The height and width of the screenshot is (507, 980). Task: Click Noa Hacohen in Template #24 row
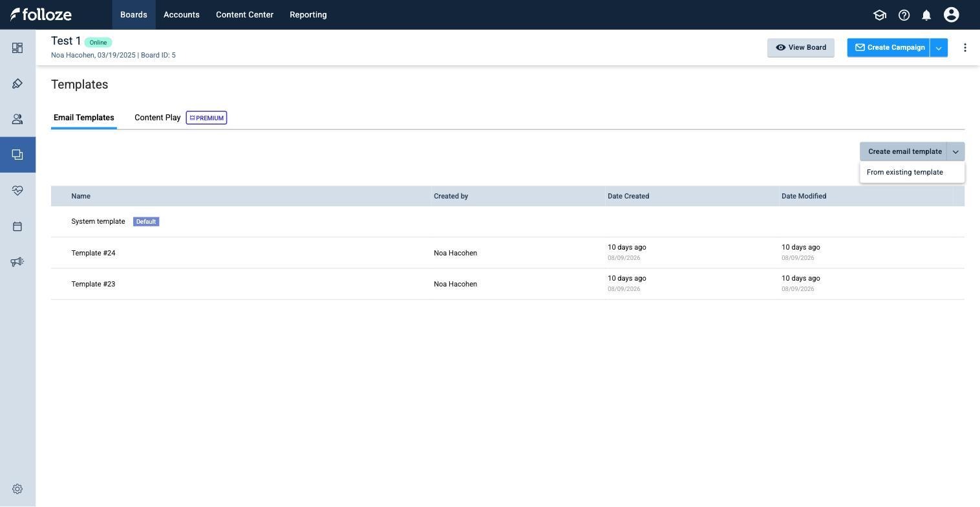pos(455,253)
